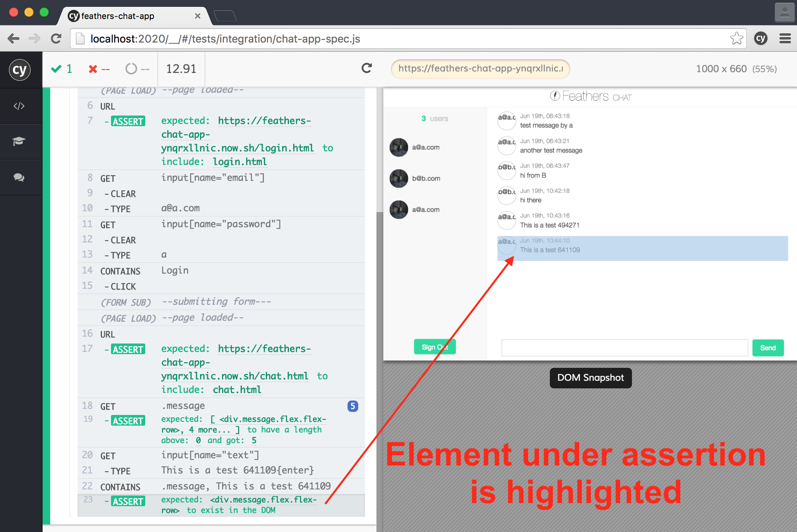Click the blue 5 elements badge
The width and height of the screenshot is (797, 532).
click(352, 406)
